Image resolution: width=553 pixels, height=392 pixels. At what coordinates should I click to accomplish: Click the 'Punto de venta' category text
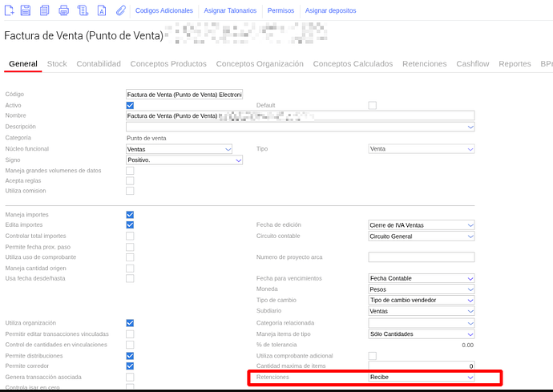147,138
